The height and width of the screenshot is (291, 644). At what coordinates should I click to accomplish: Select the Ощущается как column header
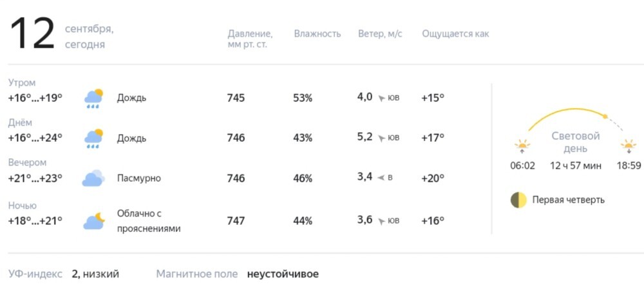coord(455,34)
